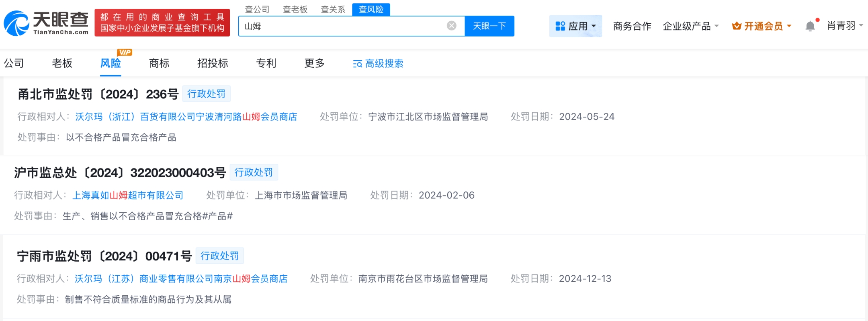Open the 老板 results tab
868x321 pixels.
click(x=62, y=63)
